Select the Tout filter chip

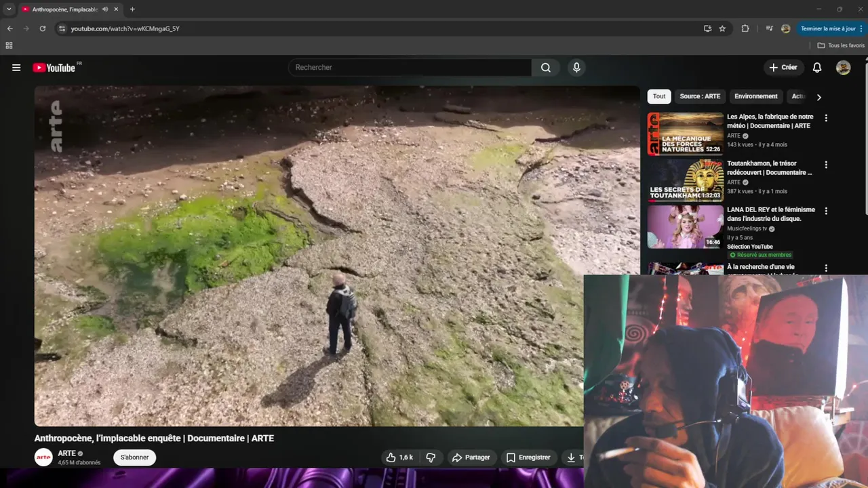coord(659,96)
